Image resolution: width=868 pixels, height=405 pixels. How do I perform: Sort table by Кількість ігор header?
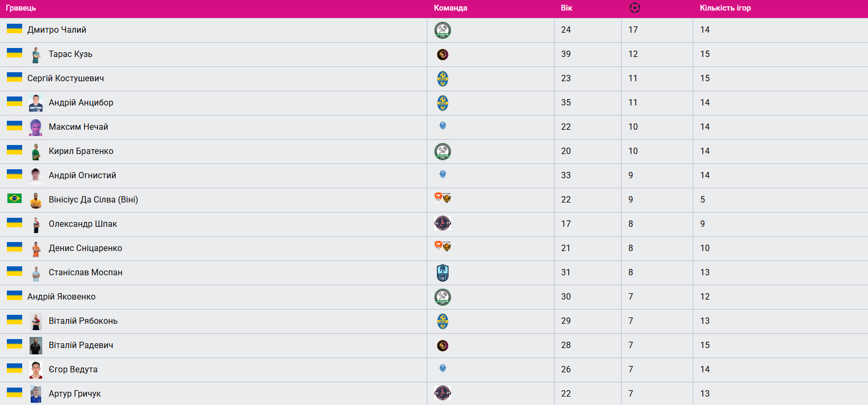coord(725,8)
